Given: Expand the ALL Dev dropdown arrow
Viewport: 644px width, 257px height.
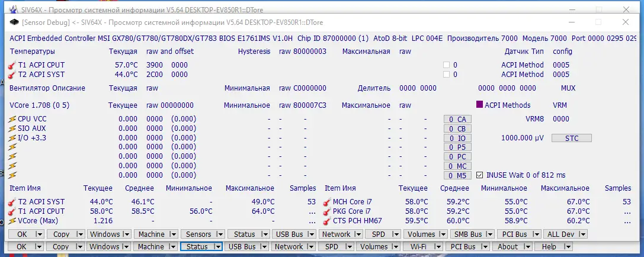Looking at the screenshot, I should [x=583, y=234].
